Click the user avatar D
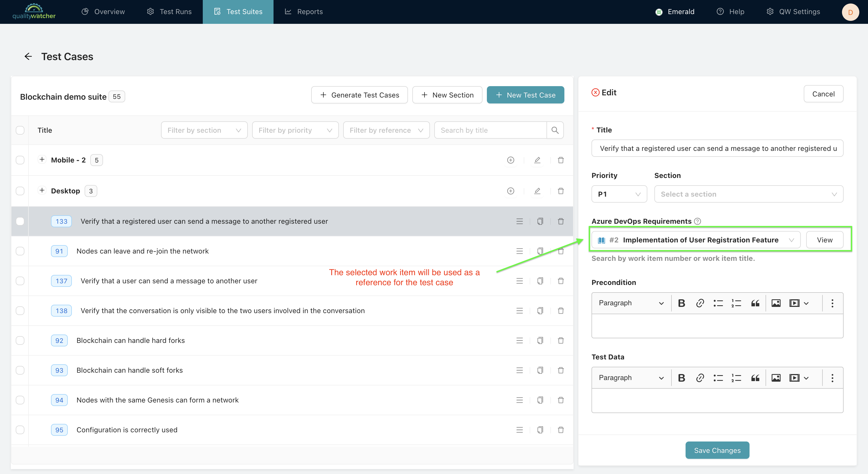 coord(850,12)
